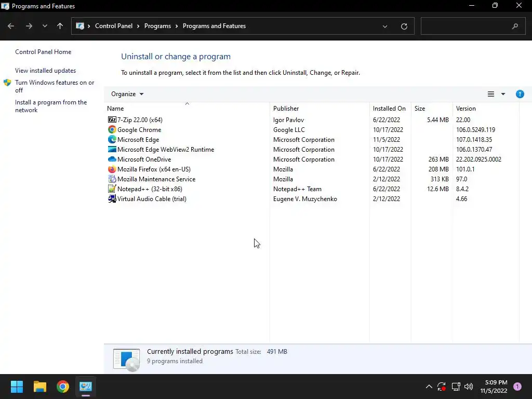Open the volume control in tray
Image resolution: width=532 pixels, height=399 pixels.
click(469, 387)
